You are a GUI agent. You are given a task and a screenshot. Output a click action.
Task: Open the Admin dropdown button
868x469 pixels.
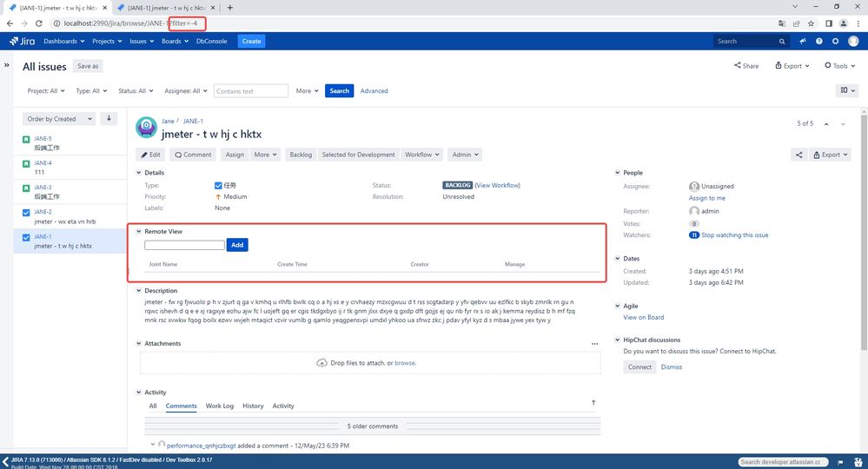[x=466, y=155]
